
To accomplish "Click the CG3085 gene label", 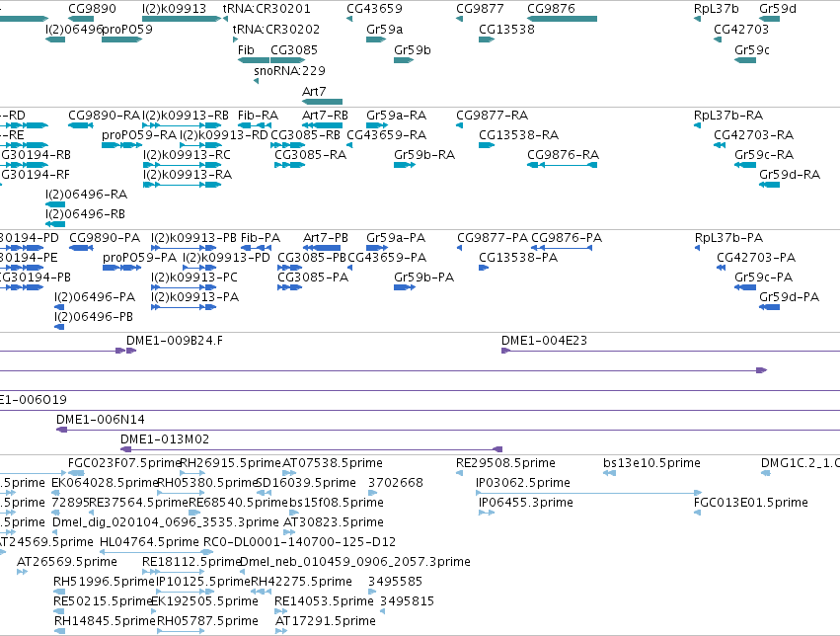I will pos(293,49).
